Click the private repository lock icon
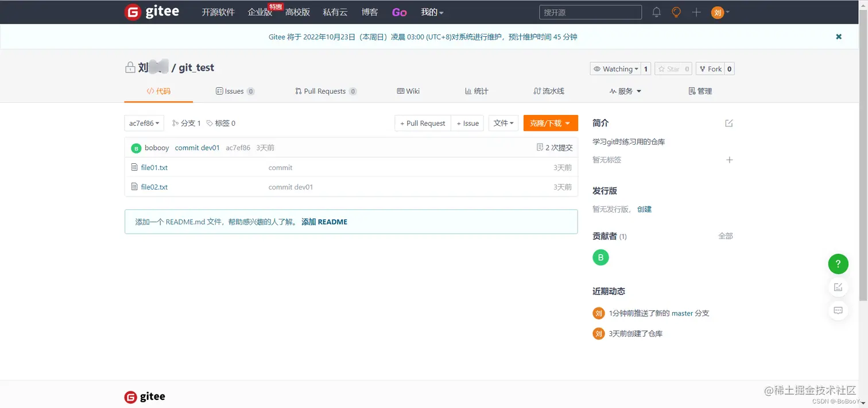 tap(130, 68)
